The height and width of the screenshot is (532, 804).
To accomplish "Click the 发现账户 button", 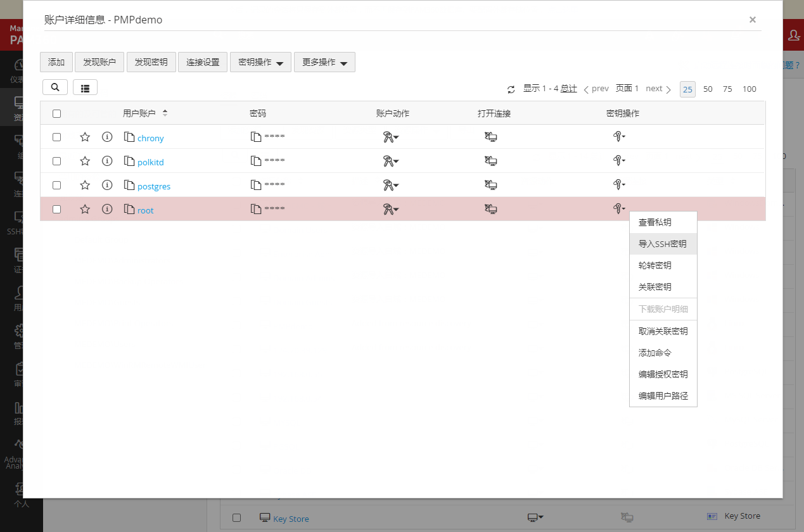I will click(x=99, y=63).
